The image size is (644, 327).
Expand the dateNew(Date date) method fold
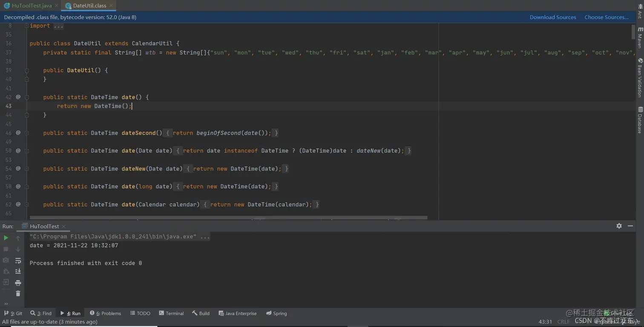pos(26,169)
